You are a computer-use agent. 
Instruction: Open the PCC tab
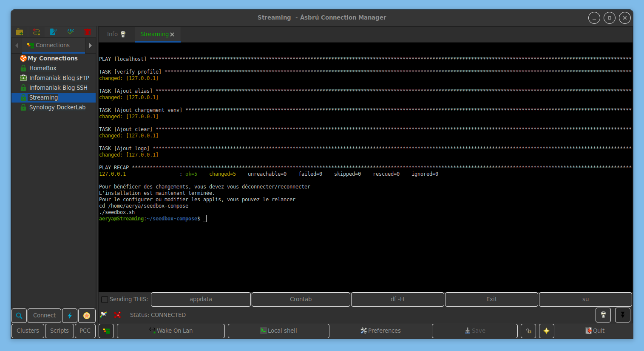tap(85, 331)
